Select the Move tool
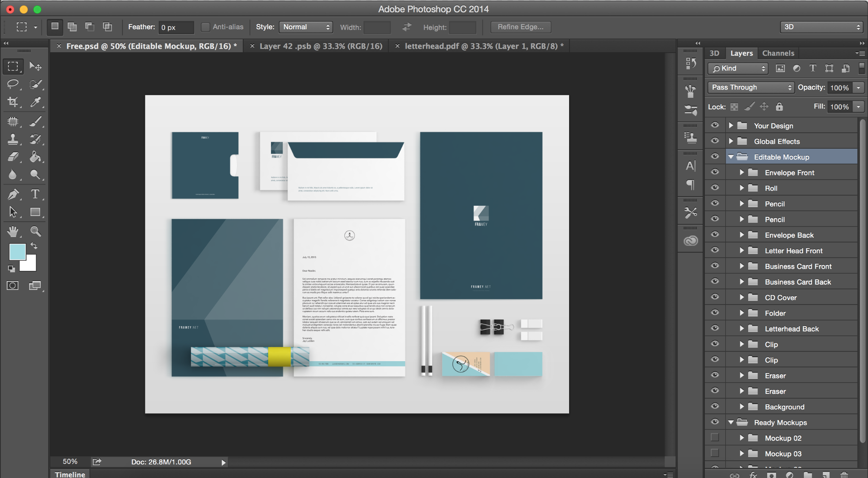This screenshot has height=478, width=868. [34, 66]
